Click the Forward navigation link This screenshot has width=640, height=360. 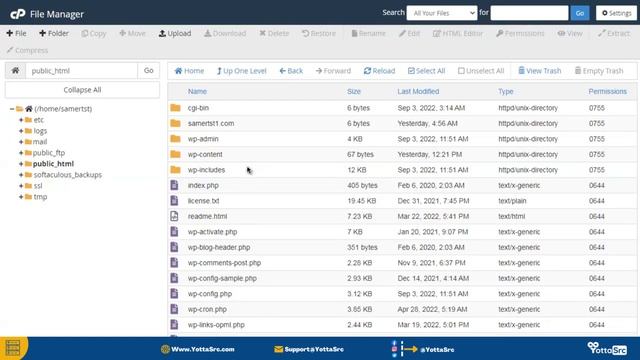[333, 71]
